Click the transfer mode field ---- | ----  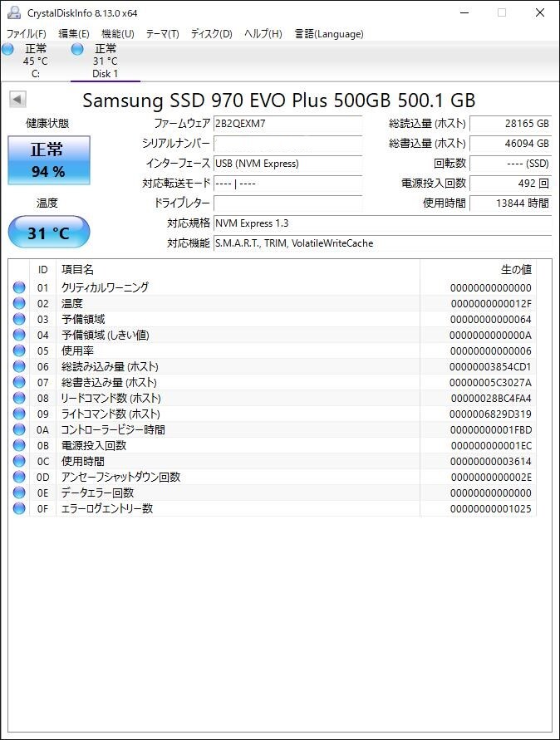(288, 183)
